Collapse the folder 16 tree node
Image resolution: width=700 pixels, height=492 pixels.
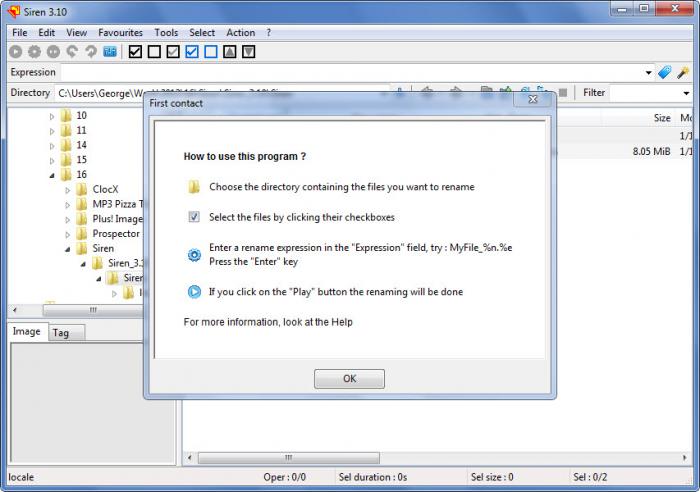coord(52,175)
